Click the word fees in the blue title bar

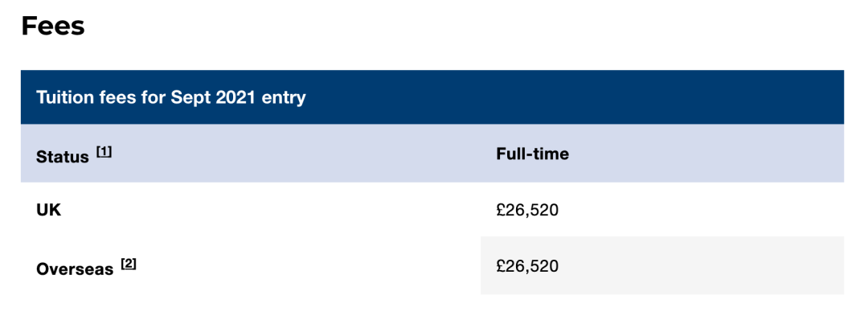118,97
